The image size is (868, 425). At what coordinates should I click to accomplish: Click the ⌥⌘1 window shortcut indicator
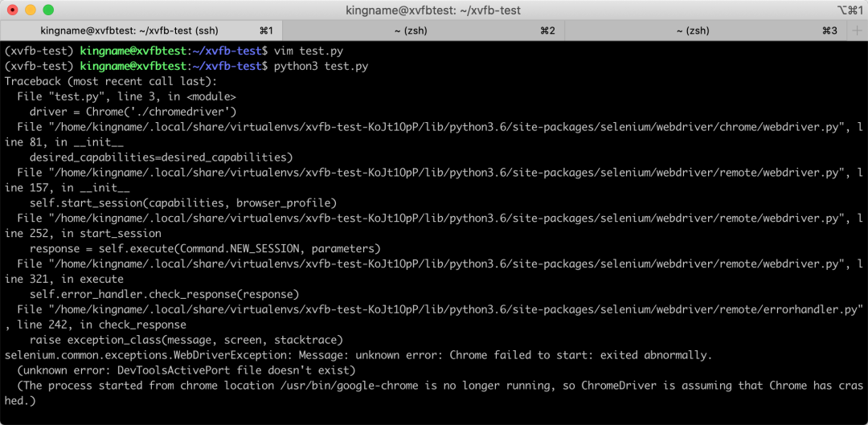(x=847, y=10)
